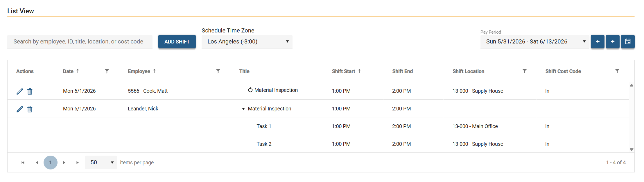
Task: Delete Leander, Nick shift with trash icon
Action: click(x=30, y=109)
